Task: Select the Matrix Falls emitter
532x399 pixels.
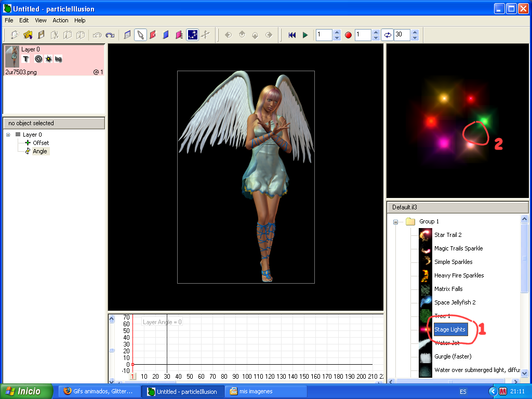Action: (x=448, y=289)
